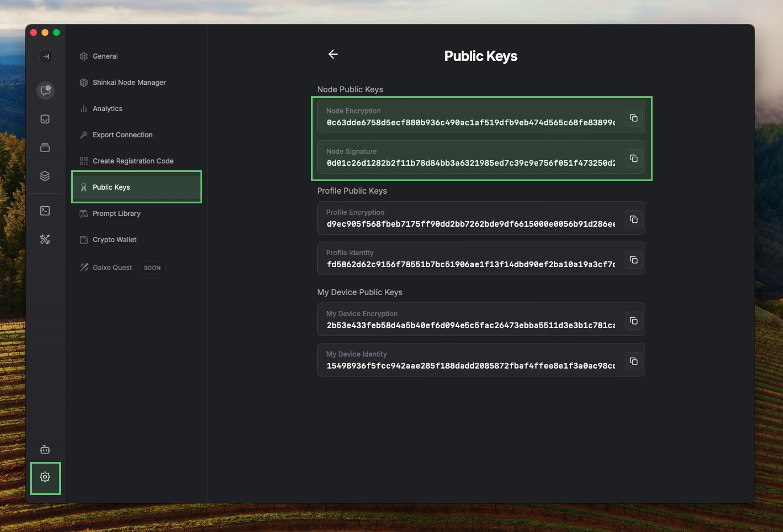Go back using the arrow above Public Keys
Image resolution: width=783 pixels, height=532 pixels.
pyautogui.click(x=333, y=54)
